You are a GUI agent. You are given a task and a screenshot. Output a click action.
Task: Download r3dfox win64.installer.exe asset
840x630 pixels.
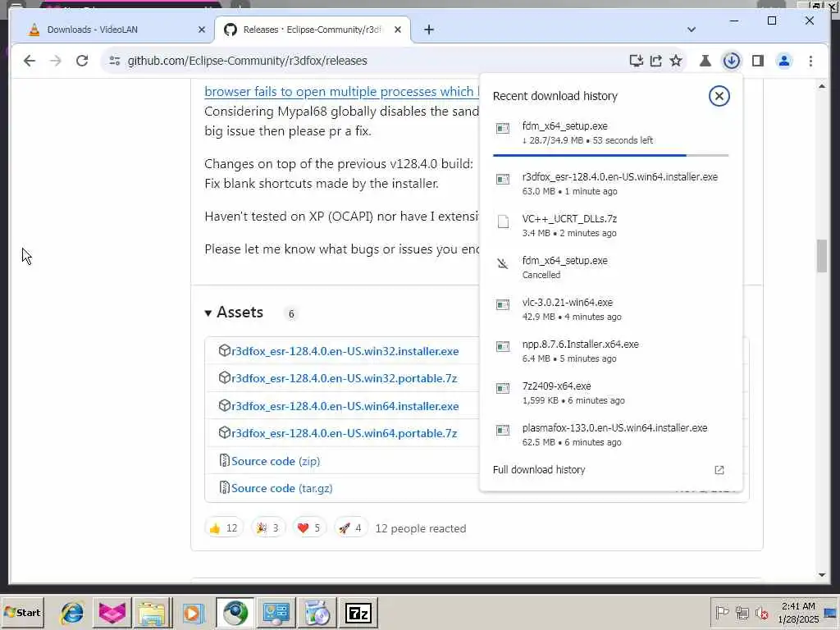tap(345, 406)
